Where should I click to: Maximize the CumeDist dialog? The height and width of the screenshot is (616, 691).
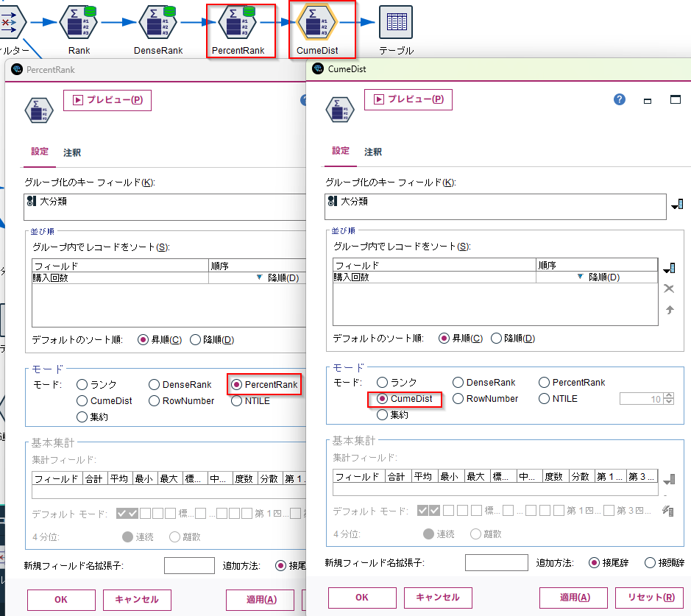coord(675,99)
